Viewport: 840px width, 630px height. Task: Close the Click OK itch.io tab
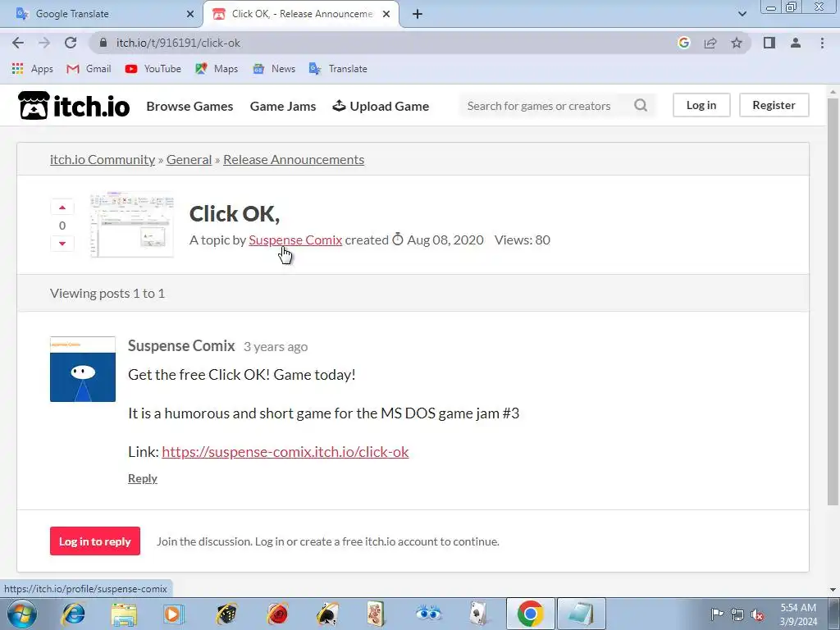[x=386, y=14]
